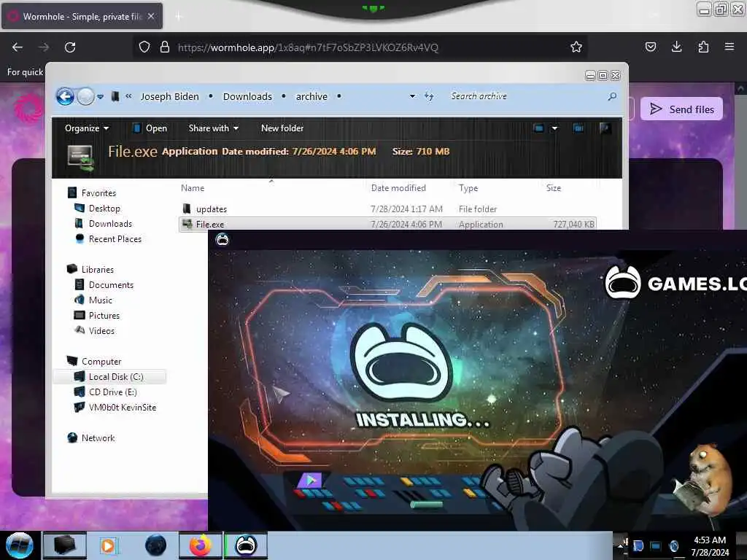Refresh the archive folder view
This screenshot has width=747, height=560.
point(429,97)
